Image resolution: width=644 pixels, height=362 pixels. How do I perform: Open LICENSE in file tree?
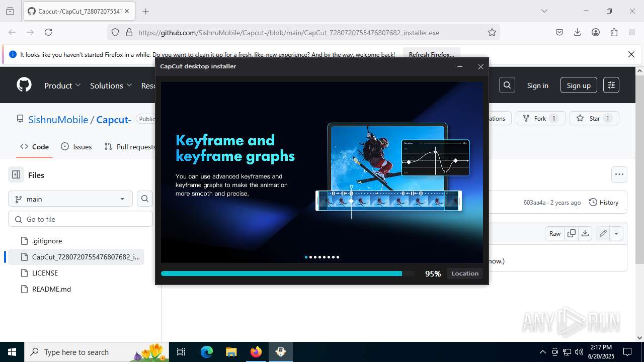point(45,273)
